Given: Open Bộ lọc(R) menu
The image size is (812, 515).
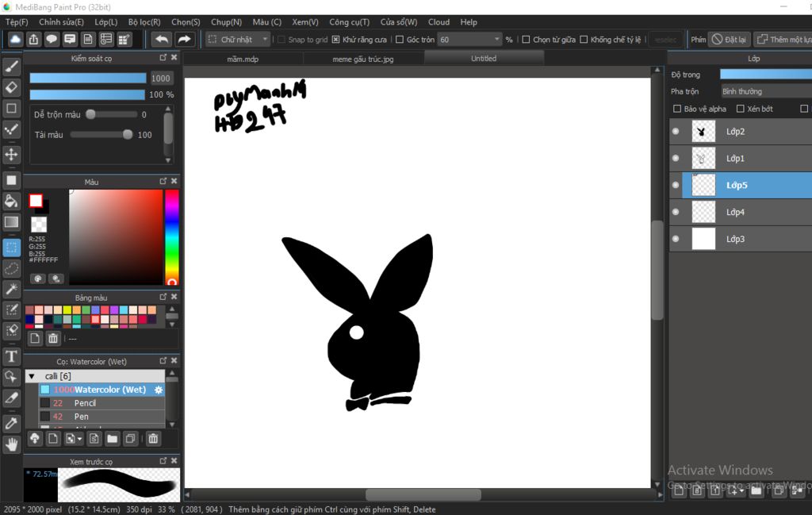Looking at the screenshot, I should (x=144, y=21).
